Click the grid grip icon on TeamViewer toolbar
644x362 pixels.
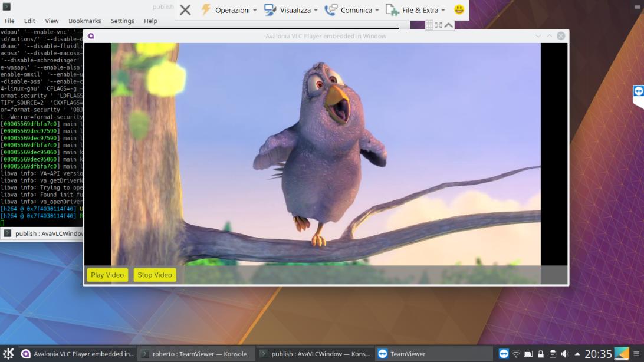pyautogui.click(x=429, y=25)
